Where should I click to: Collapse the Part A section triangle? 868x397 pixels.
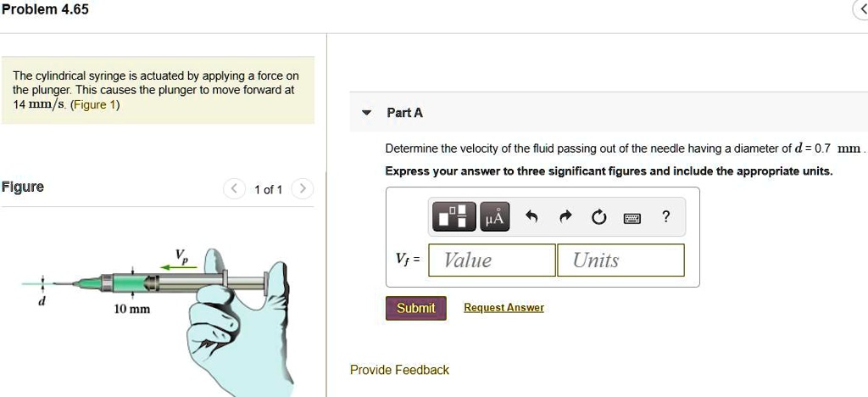pyautogui.click(x=366, y=113)
